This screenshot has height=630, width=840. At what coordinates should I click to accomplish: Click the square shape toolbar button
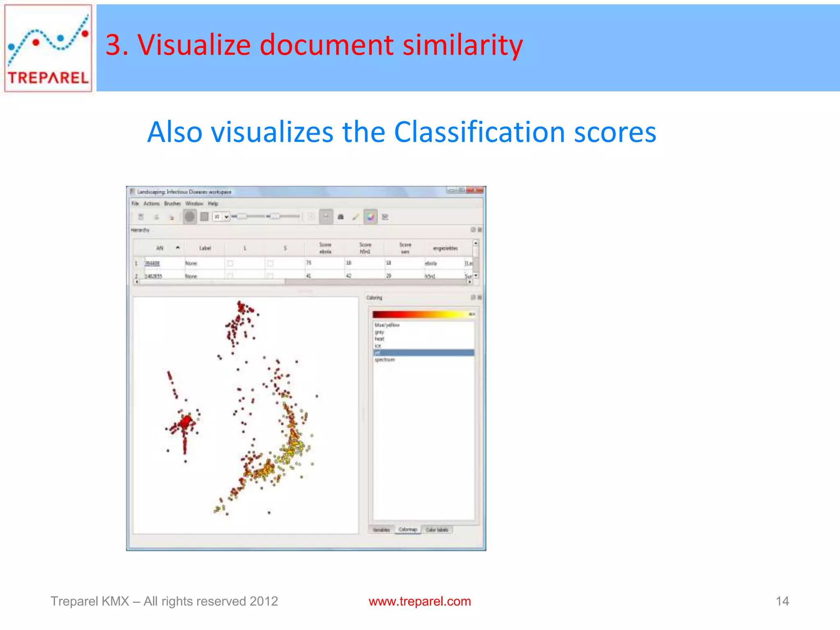(x=204, y=217)
